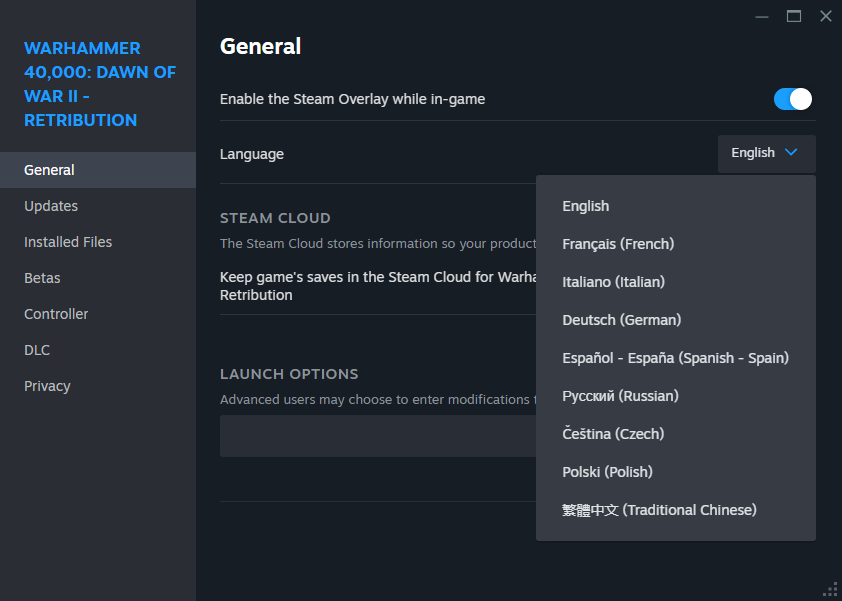Open the Controller settings page

[56, 314]
